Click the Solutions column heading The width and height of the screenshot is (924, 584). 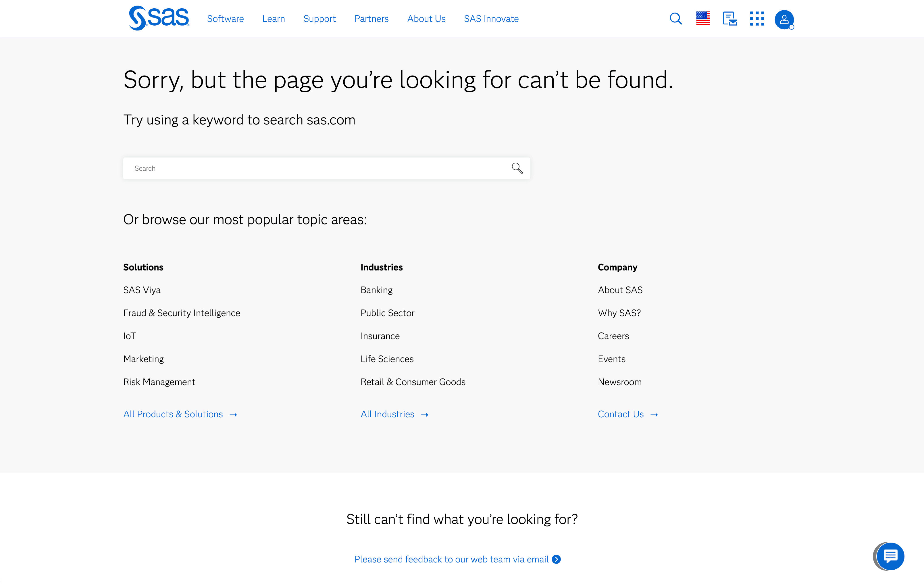(143, 267)
